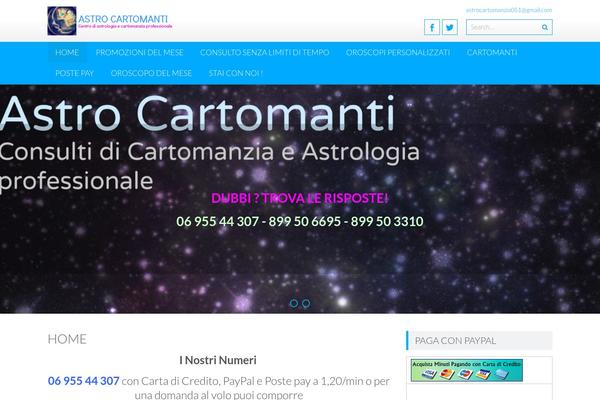Click inside the Search text field
This screenshot has width=600, height=400.
500,27
